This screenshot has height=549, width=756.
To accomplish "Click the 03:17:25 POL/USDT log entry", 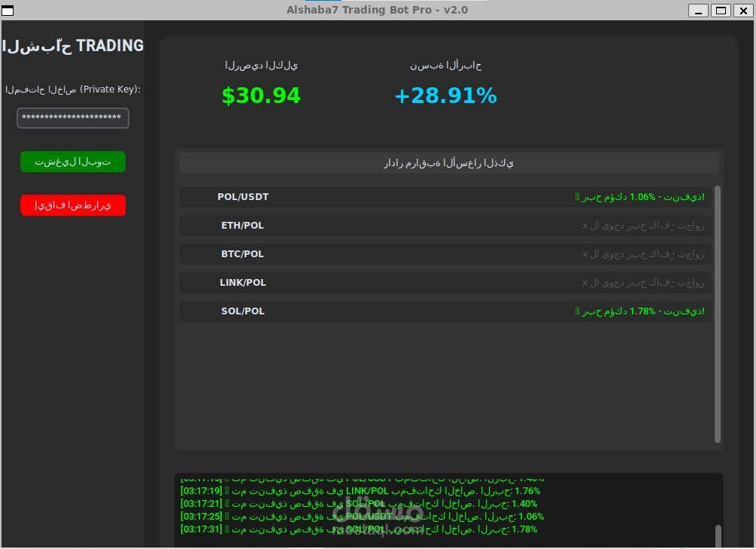I will [x=362, y=516].
